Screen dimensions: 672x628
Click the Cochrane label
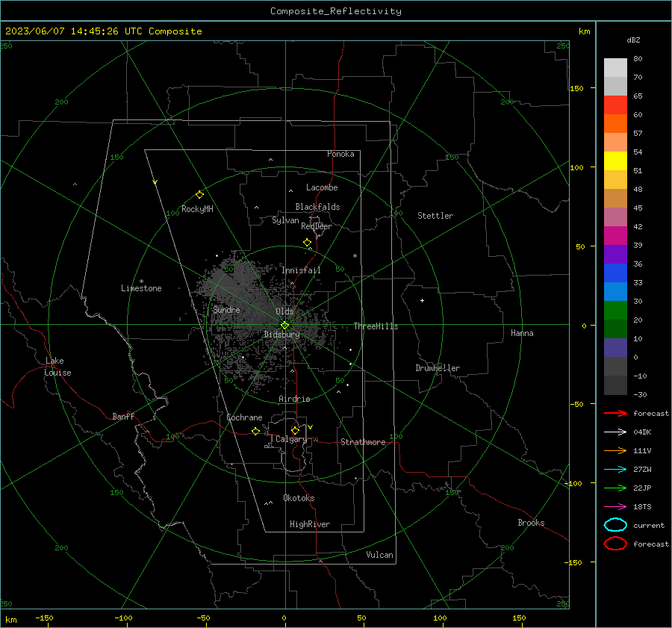pos(244,417)
